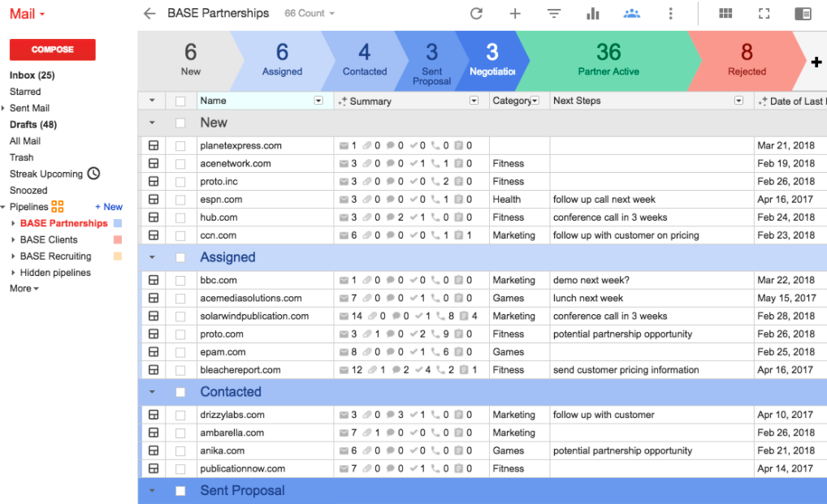The image size is (827, 504).
Task: Open the BASE Recruiting pipeline
Action: (55, 256)
